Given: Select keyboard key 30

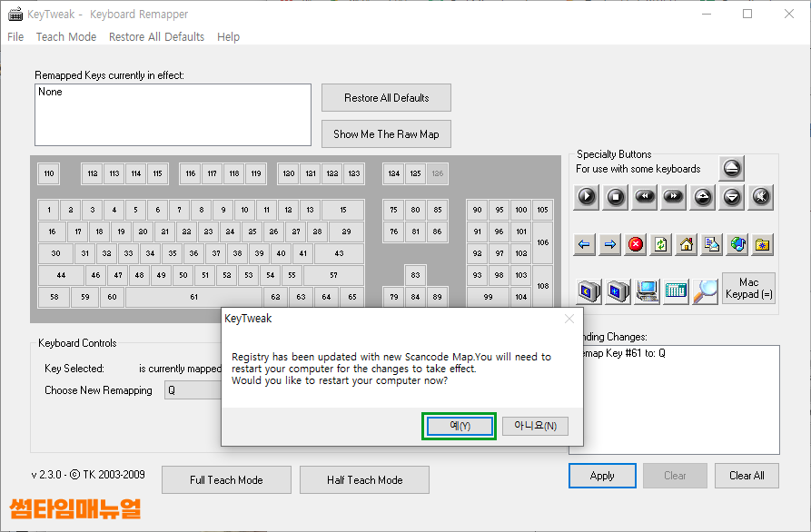Looking at the screenshot, I should tap(55, 253).
